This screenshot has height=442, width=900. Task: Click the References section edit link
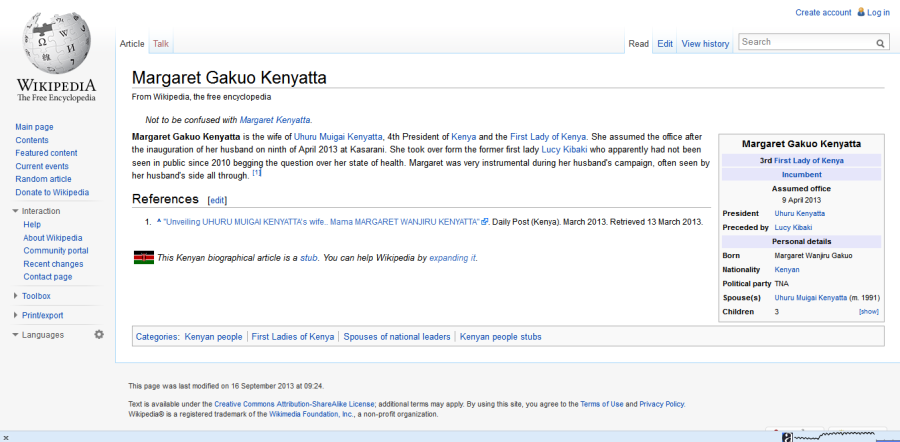[x=218, y=200]
